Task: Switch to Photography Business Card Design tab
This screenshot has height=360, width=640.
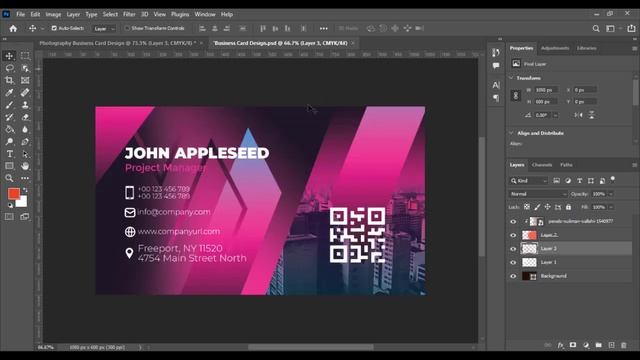Action: point(118,43)
